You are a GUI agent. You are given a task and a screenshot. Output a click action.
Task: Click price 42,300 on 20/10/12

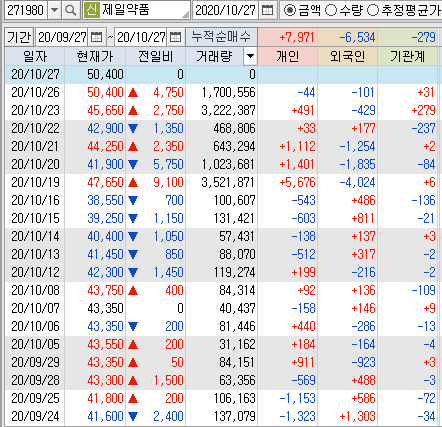105,272
